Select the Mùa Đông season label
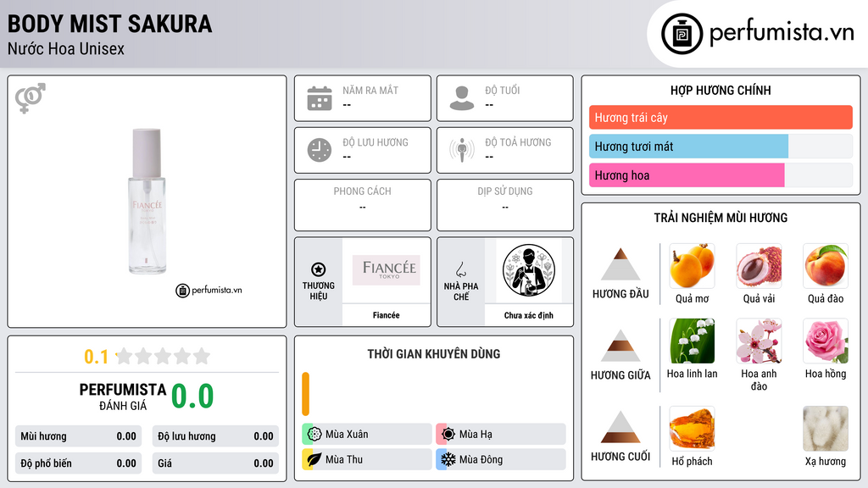This screenshot has height=488, width=868. [x=481, y=459]
